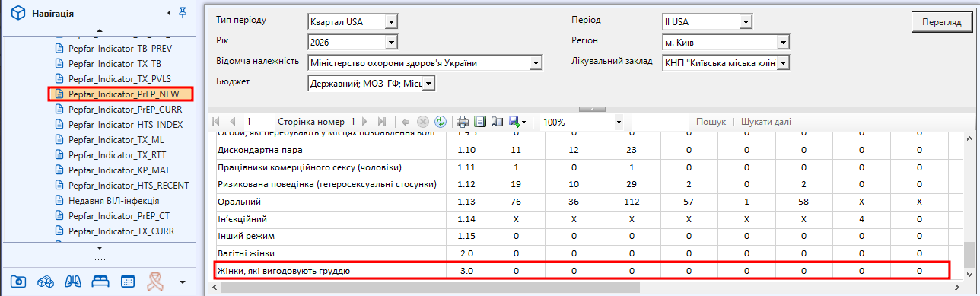Select Pepfar_Indicator_HTS_INDEX in tree
This screenshot has height=296, width=980.
click(x=126, y=124)
